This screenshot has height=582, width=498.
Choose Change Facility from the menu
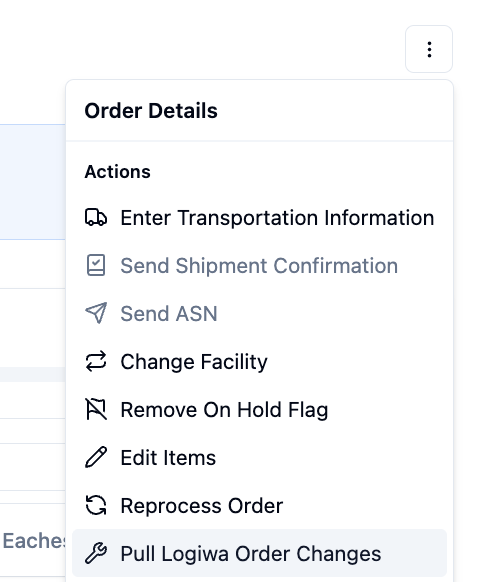tap(259, 362)
